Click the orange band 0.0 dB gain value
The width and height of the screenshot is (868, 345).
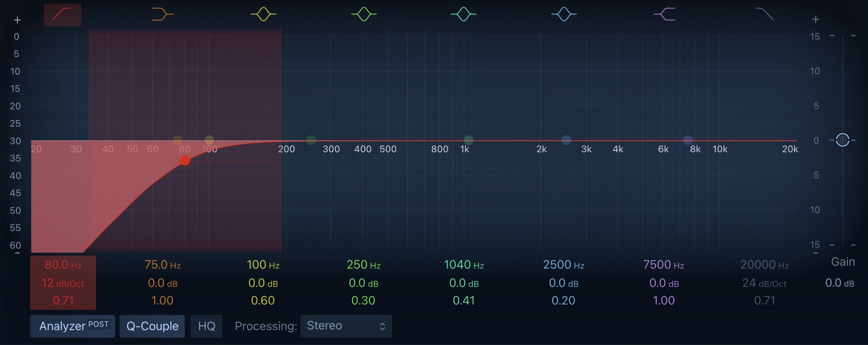(x=163, y=283)
